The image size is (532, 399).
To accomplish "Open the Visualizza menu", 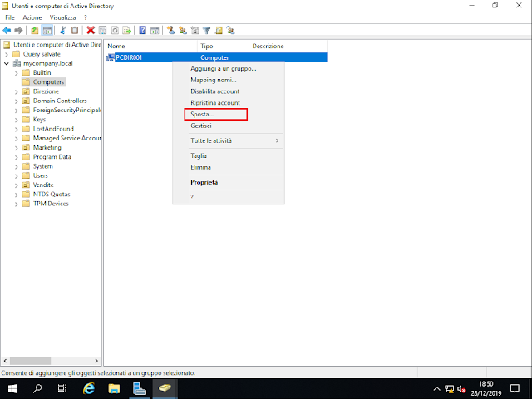I will (x=63, y=17).
